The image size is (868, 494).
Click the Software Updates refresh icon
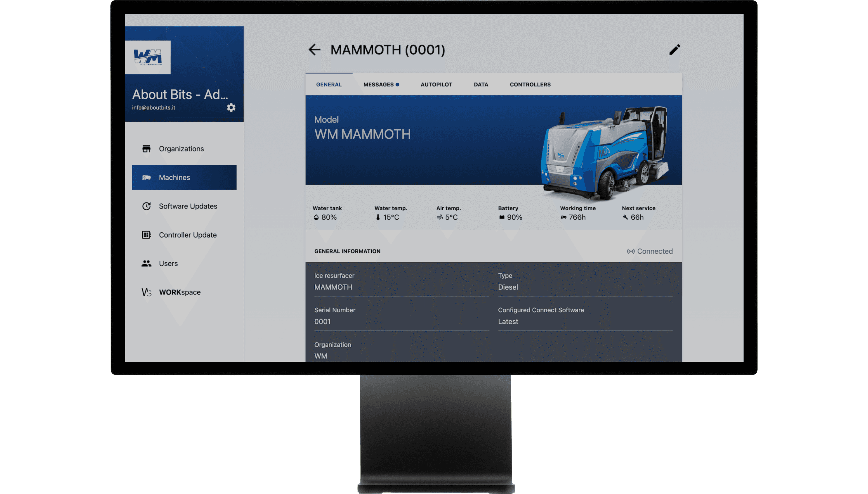146,206
